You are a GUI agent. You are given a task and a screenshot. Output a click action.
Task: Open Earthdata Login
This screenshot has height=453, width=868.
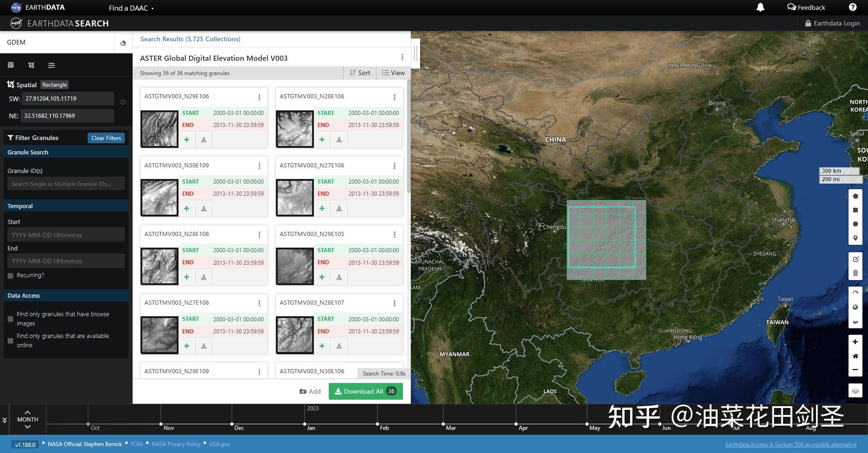point(832,23)
